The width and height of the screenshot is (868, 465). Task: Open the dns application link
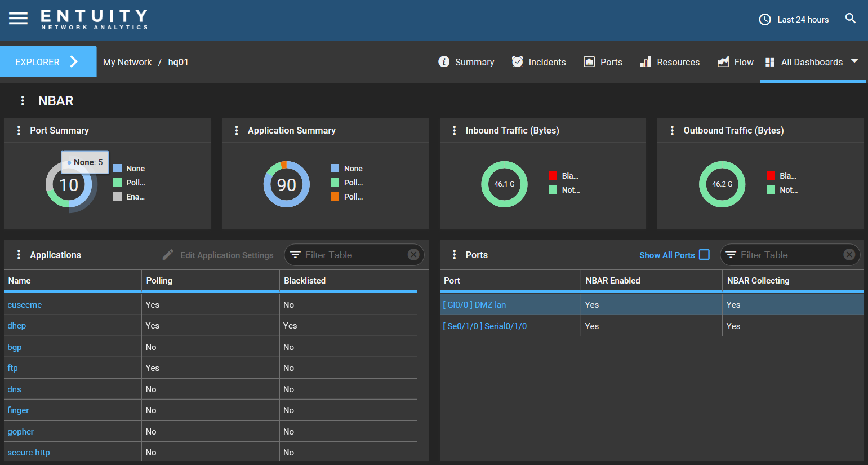[14, 389]
